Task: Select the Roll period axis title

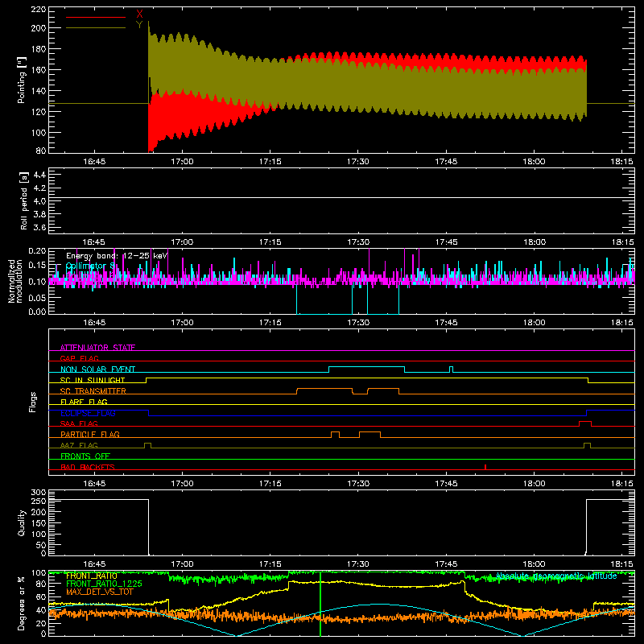Action: tap(24, 200)
